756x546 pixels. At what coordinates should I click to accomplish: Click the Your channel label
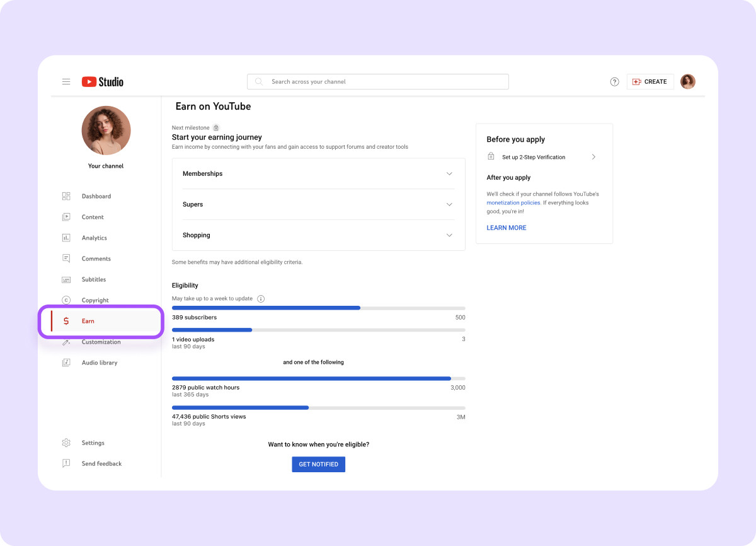(x=106, y=166)
